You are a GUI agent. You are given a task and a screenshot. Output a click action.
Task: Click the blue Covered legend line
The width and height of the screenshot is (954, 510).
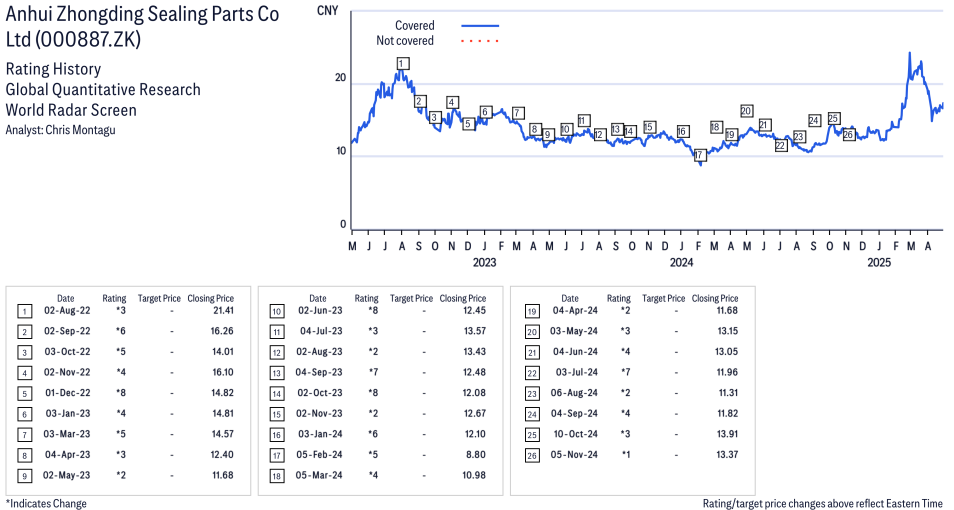(480, 26)
